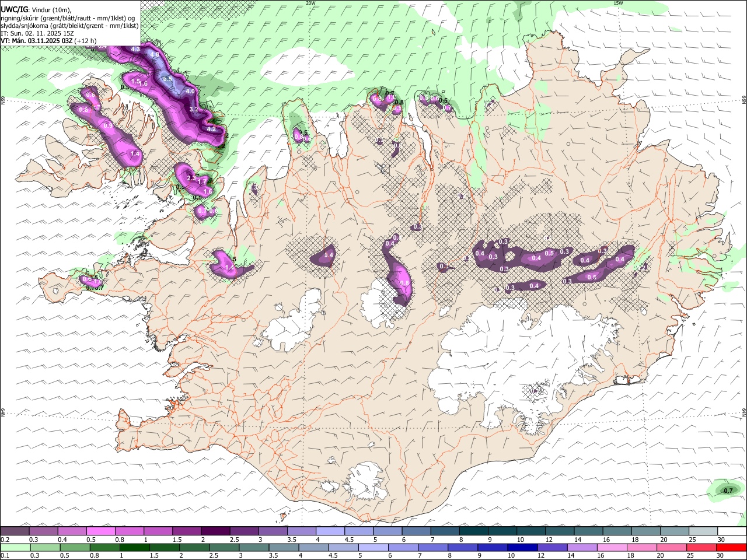Click the 6.5 precipitation value
Viewport: 747px width, 560px height.
point(167,79)
